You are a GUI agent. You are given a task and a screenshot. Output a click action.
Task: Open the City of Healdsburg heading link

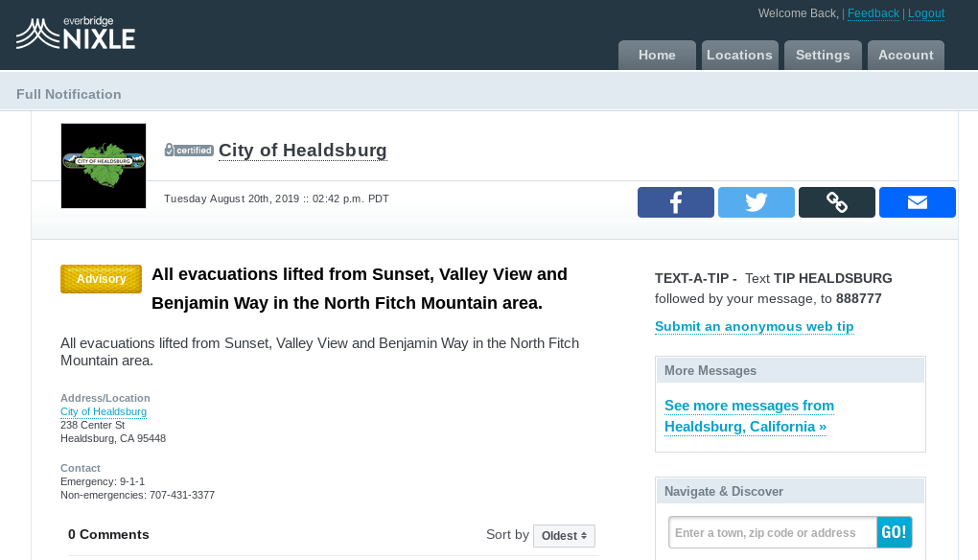303,151
